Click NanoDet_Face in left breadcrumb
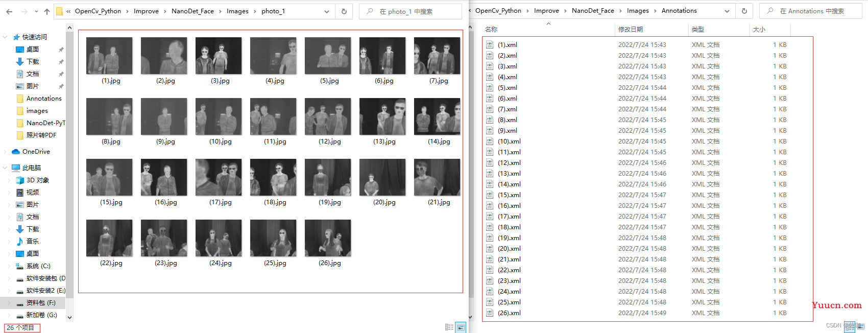Screen dimensions: 868x333 tap(192, 11)
